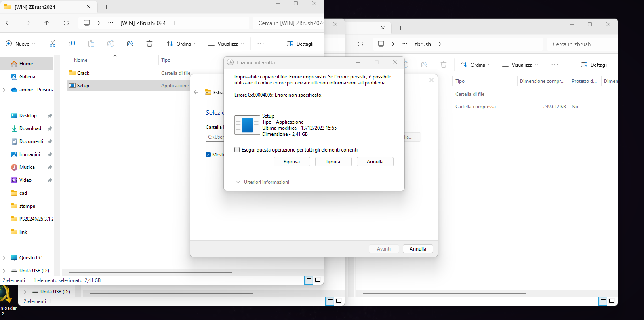Close the current tab in zbrush window
Screen dimensions: 644x320
click(x=383, y=28)
